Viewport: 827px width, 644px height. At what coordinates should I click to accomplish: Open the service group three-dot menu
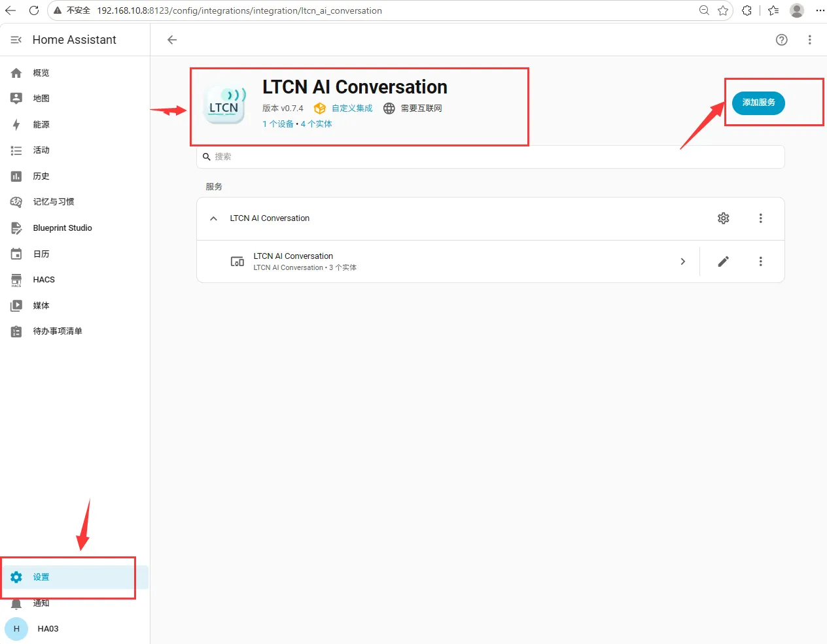pyautogui.click(x=760, y=218)
